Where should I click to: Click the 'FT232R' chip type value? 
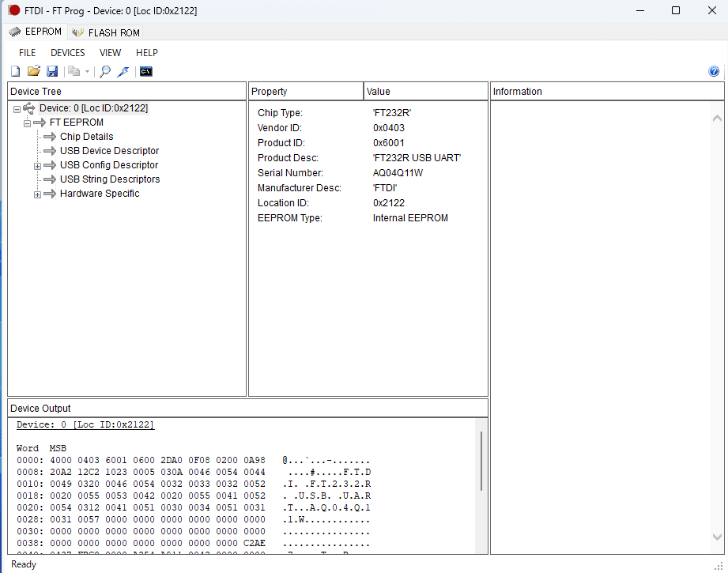(x=392, y=113)
